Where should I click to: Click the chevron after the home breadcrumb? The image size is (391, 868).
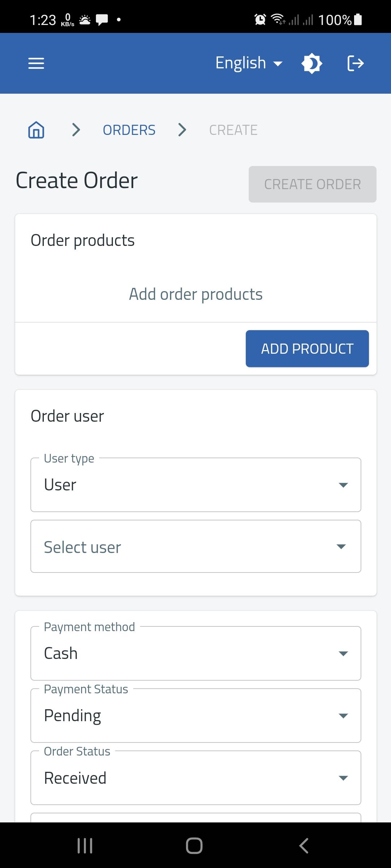click(x=76, y=130)
